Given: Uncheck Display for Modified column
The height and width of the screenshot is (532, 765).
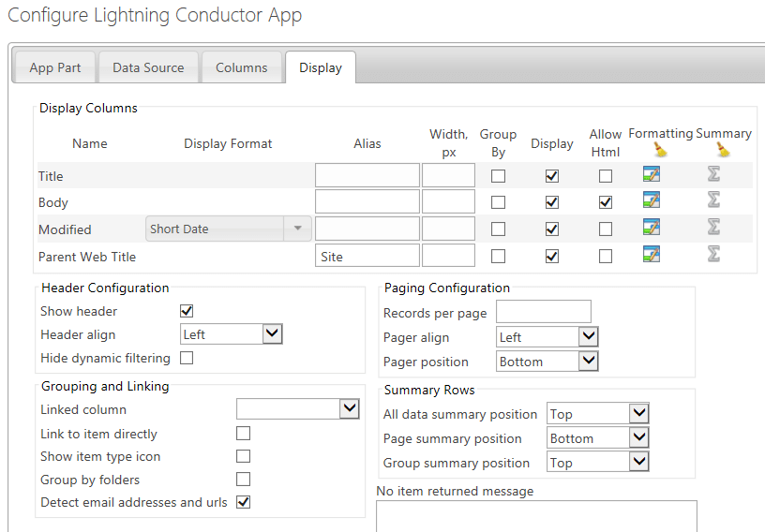Looking at the screenshot, I should click(552, 229).
